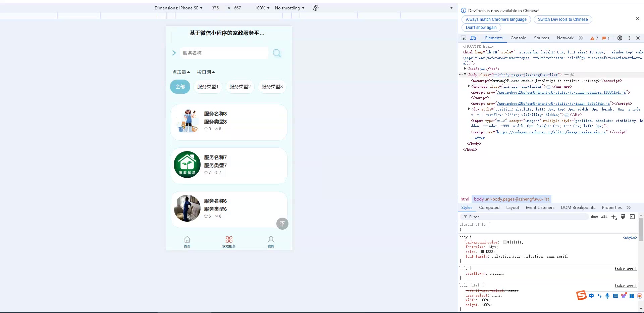Click the Sogou skin shirt icon
The width and height of the screenshot is (644, 313).
[624, 296]
